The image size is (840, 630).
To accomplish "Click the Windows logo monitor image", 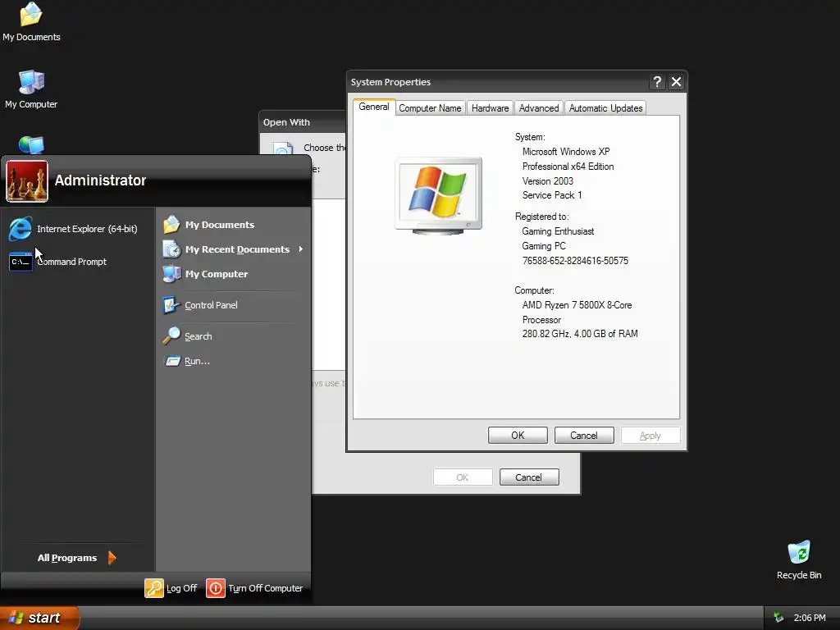I will point(439,195).
